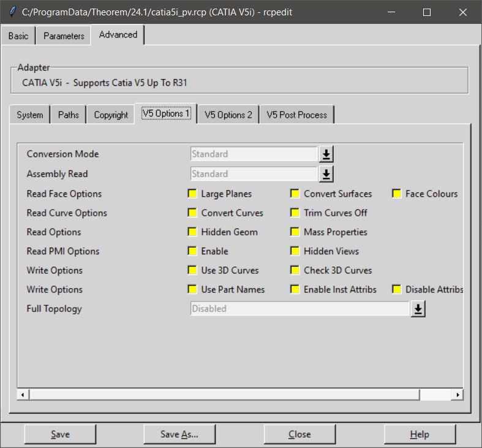Click the Read PMI Options label
This screenshot has height=448, width=482.
click(63, 251)
